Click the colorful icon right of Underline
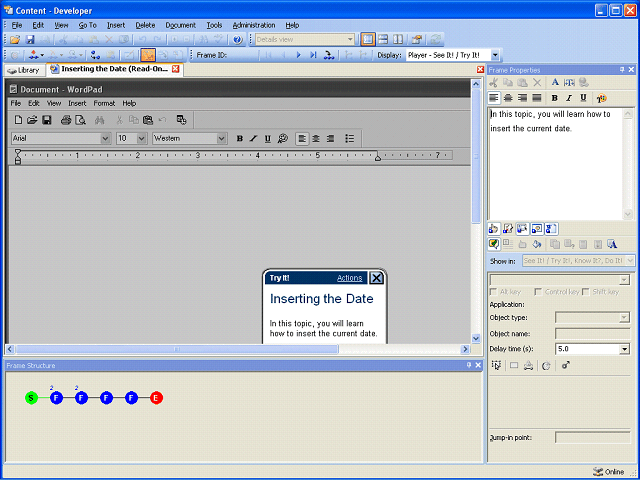 (601, 98)
